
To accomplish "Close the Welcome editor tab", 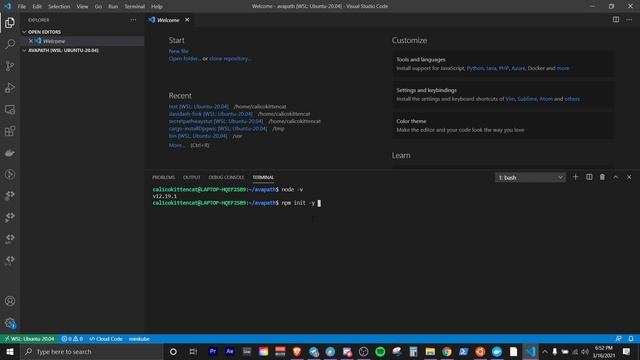I will tap(187, 20).
